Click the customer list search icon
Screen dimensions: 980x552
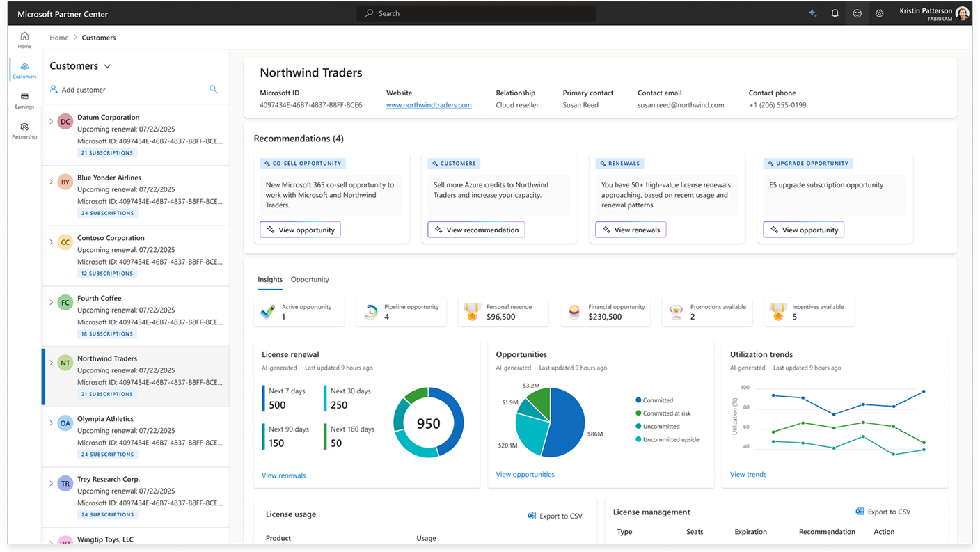point(213,89)
